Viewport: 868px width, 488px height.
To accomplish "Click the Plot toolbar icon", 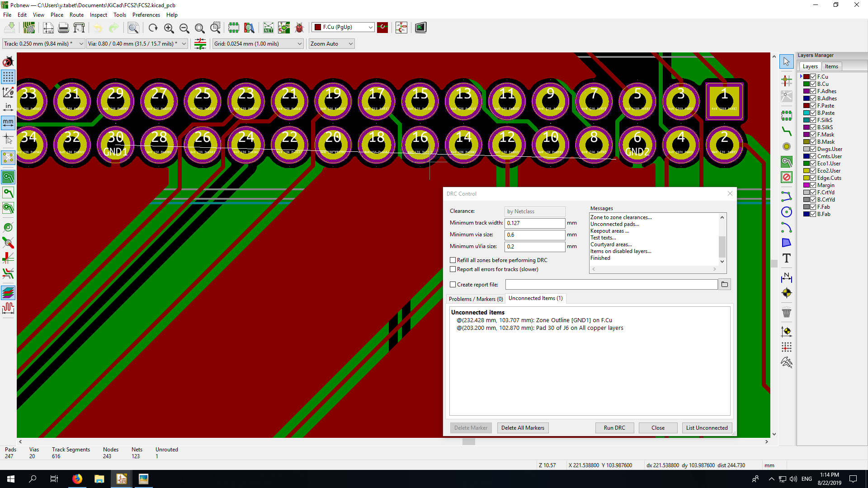I will (x=79, y=28).
